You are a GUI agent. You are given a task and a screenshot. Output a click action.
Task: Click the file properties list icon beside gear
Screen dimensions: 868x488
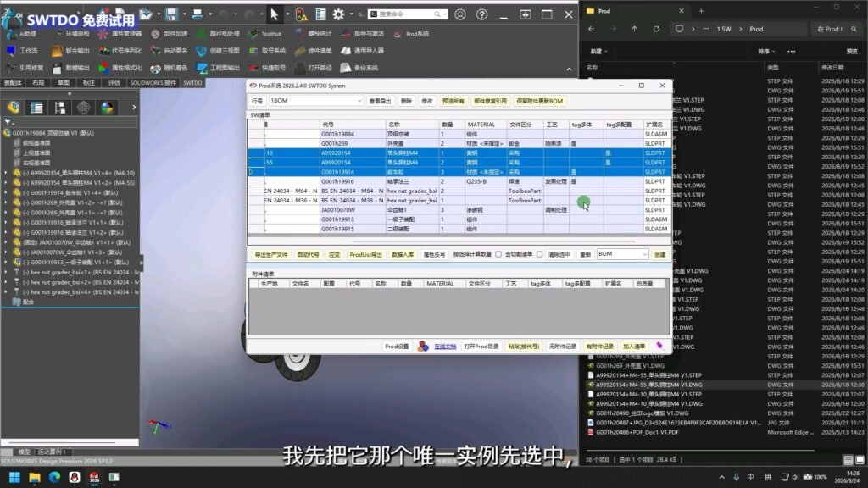click(320, 14)
